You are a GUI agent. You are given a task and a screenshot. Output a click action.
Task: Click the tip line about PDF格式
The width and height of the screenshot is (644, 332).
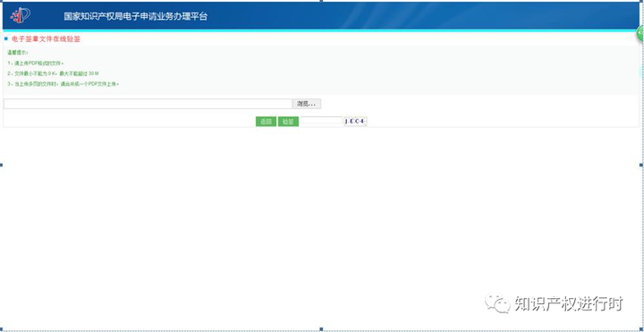tap(36, 64)
